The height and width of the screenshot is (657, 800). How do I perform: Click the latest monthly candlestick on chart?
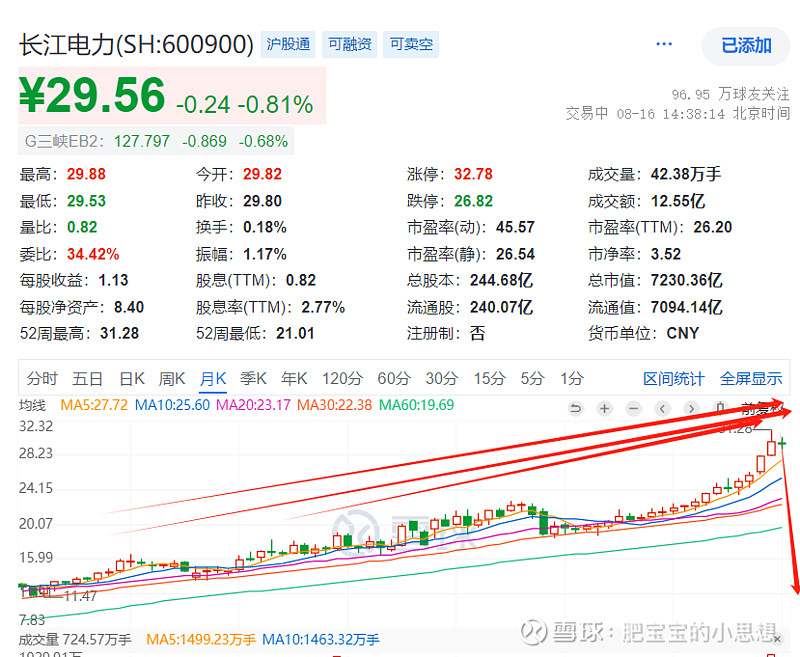[782, 442]
